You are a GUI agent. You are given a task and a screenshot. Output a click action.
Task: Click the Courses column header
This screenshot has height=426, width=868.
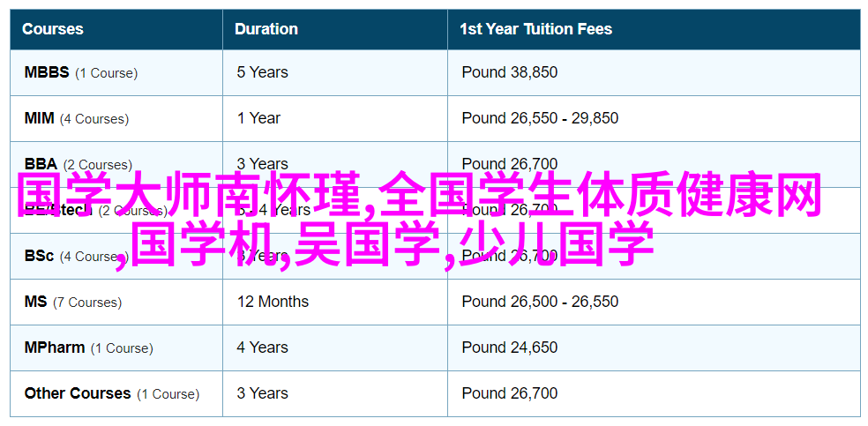pyautogui.click(x=52, y=29)
